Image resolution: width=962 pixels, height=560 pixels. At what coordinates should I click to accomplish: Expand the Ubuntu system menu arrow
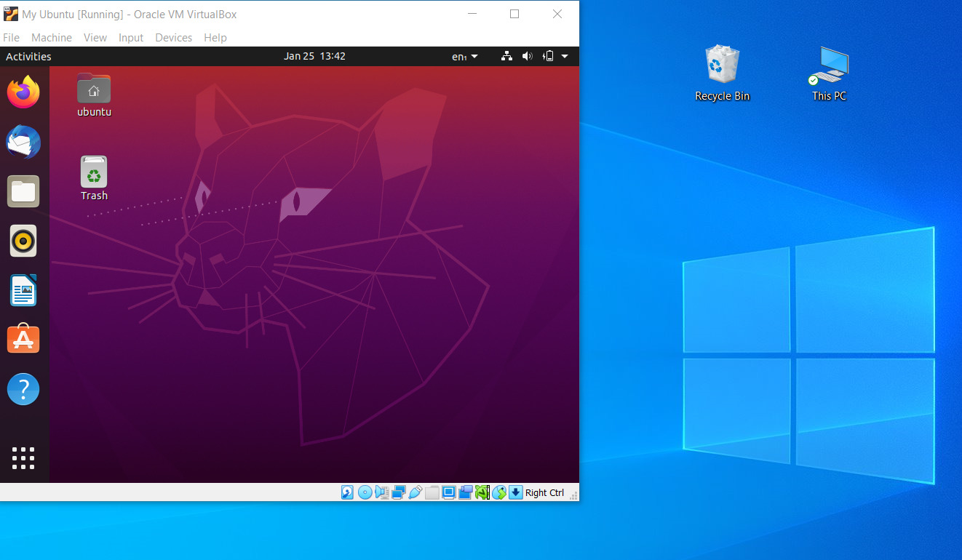click(565, 56)
